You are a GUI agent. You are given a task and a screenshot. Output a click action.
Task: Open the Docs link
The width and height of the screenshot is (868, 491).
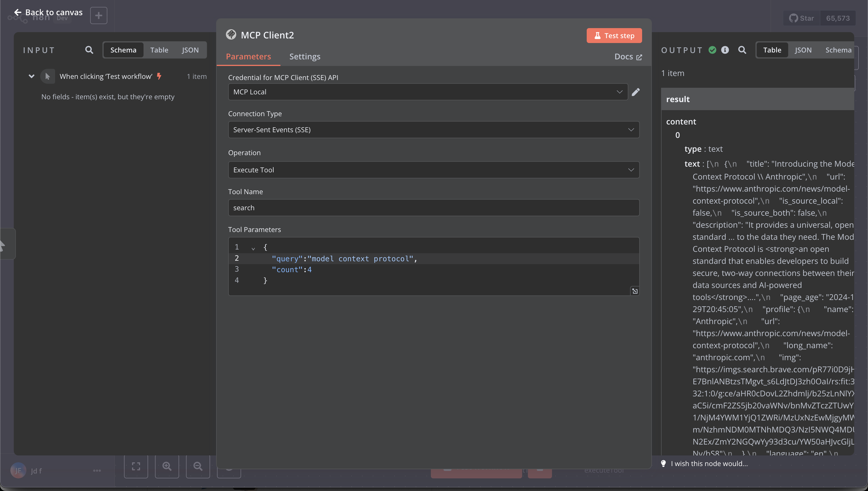[628, 57]
